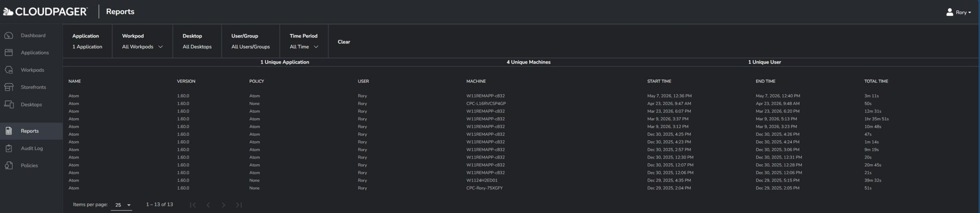Click the VERSION column header

[186, 81]
